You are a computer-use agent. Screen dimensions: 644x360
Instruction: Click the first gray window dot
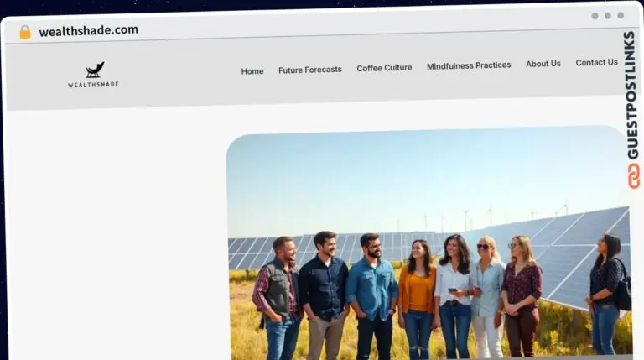[595, 16]
